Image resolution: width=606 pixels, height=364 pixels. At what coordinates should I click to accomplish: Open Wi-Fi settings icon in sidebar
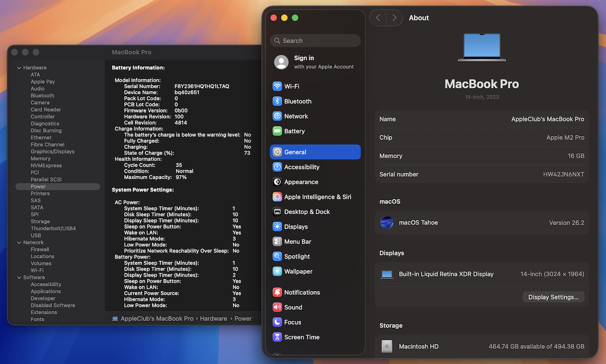[277, 87]
